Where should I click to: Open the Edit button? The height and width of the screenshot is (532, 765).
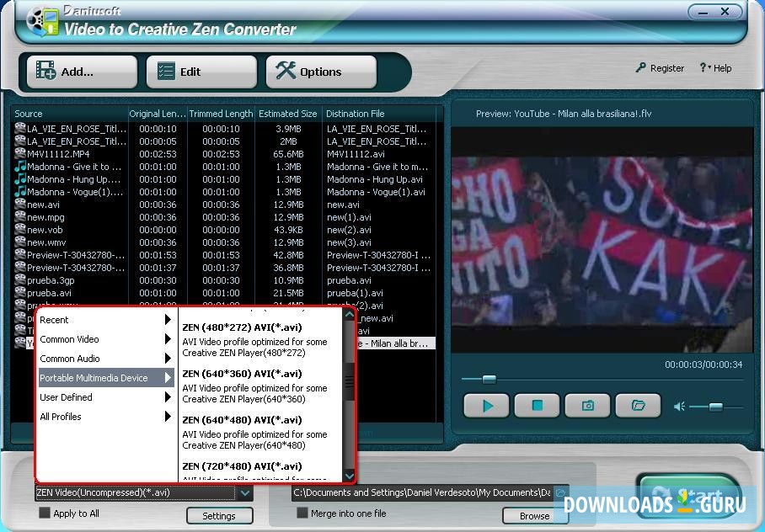click(x=201, y=72)
